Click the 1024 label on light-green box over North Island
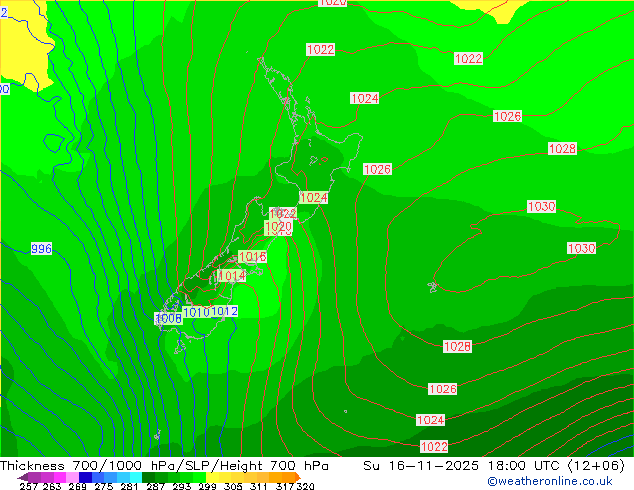The height and width of the screenshot is (490, 634). tap(313, 198)
